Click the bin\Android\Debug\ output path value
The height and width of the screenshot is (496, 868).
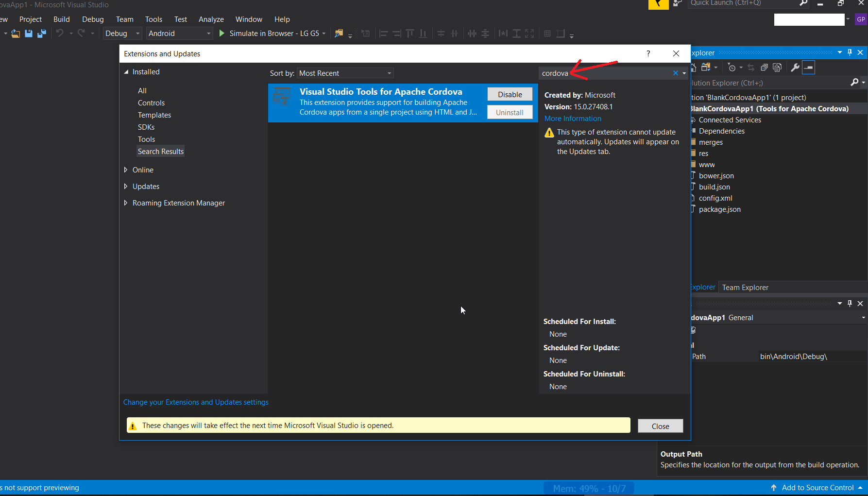(794, 357)
